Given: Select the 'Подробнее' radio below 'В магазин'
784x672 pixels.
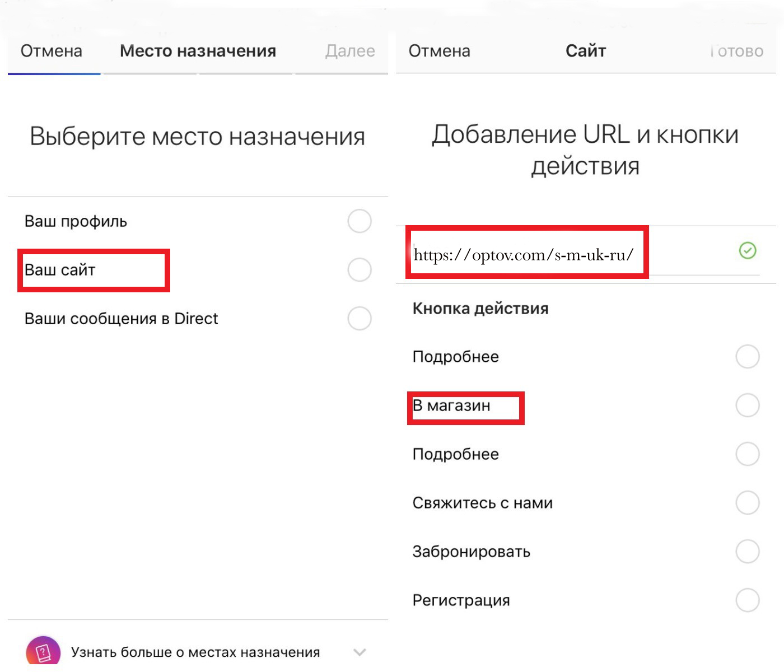Looking at the screenshot, I should pyautogui.click(x=748, y=454).
